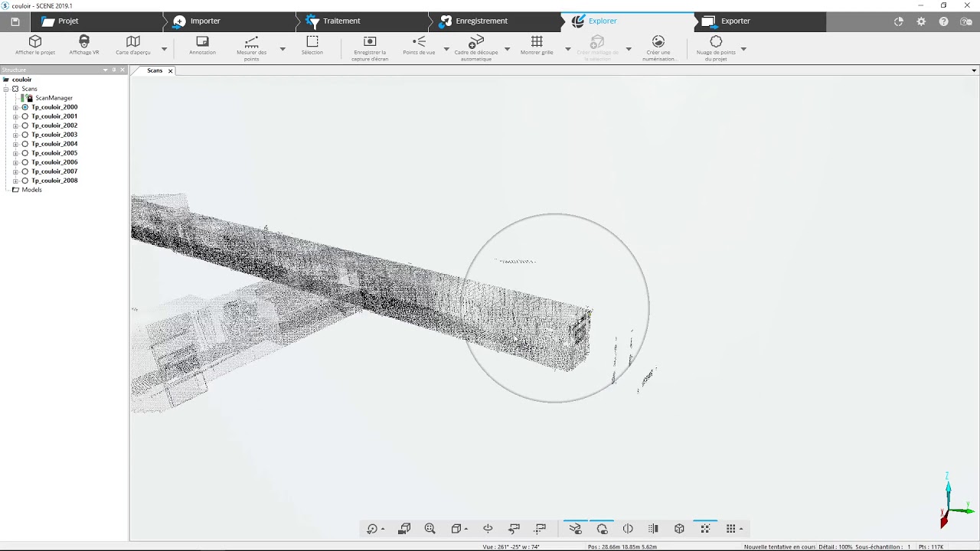This screenshot has height=551, width=980.
Task: Select radio button for Tp_couloir_2000
Action: click(x=25, y=107)
